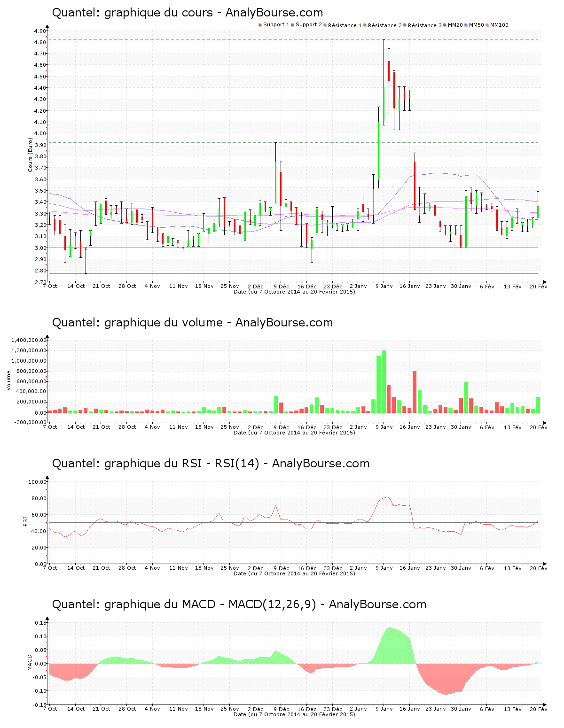
Task: Click the 80.00 value on the RSI axis
Action: 39,498
